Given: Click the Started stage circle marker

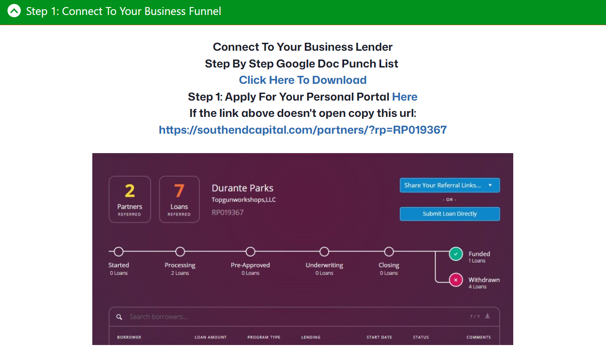Looking at the screenshot, I should [x=118, y=251].
